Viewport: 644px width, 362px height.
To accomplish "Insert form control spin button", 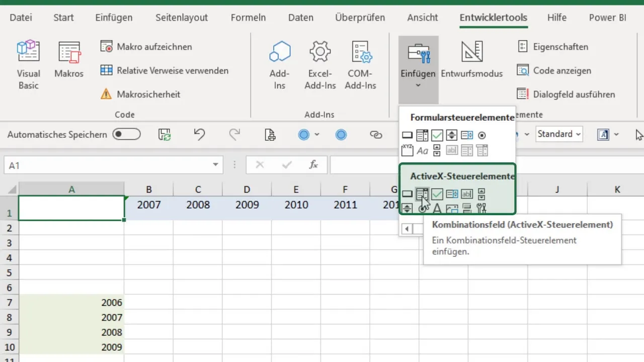I will click(452, 135).
